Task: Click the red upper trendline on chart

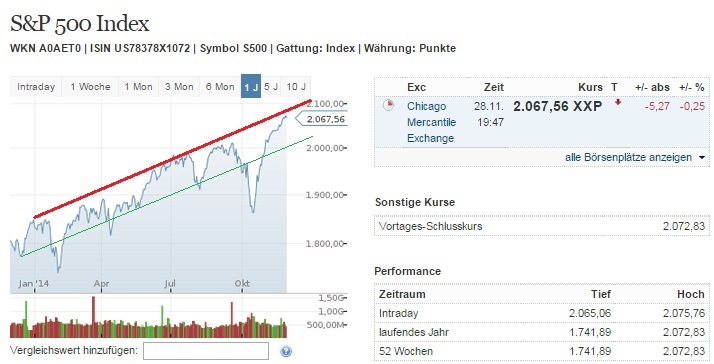Action: coord(173,159)
